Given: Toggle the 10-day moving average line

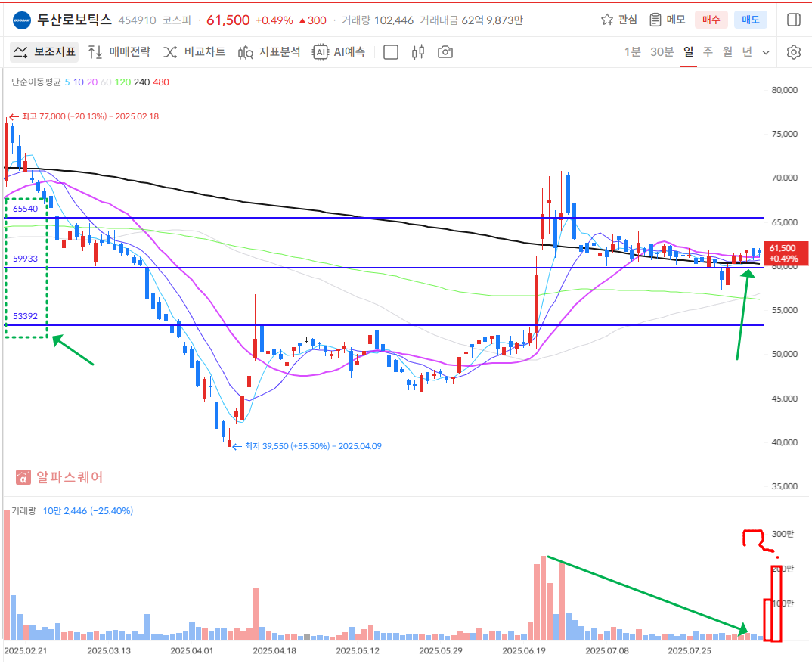Looking at the screenshot, I should pyautogui.click(x=78, y=82).
